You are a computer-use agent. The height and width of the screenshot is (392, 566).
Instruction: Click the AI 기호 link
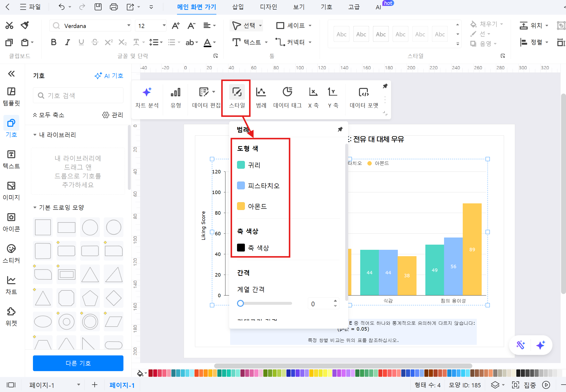[109, 76]
